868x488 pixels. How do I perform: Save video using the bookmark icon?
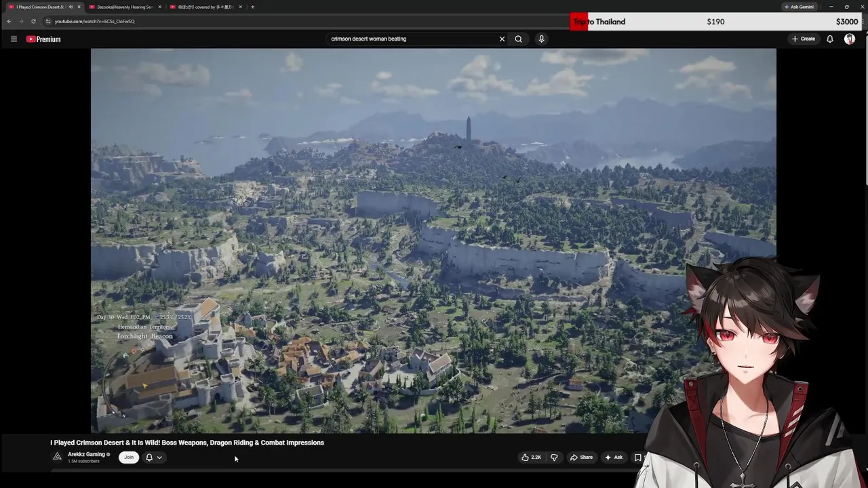point(637,457)
